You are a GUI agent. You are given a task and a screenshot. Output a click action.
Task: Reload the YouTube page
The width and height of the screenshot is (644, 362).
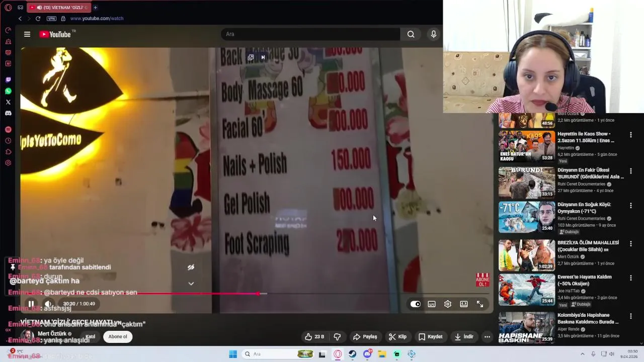click(x=38, y=19)
